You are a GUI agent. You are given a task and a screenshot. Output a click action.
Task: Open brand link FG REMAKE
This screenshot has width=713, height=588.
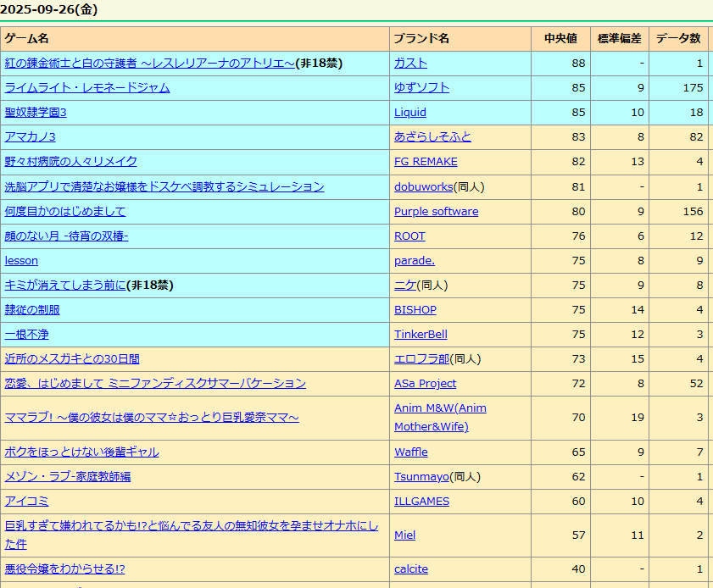coord(426,161)
